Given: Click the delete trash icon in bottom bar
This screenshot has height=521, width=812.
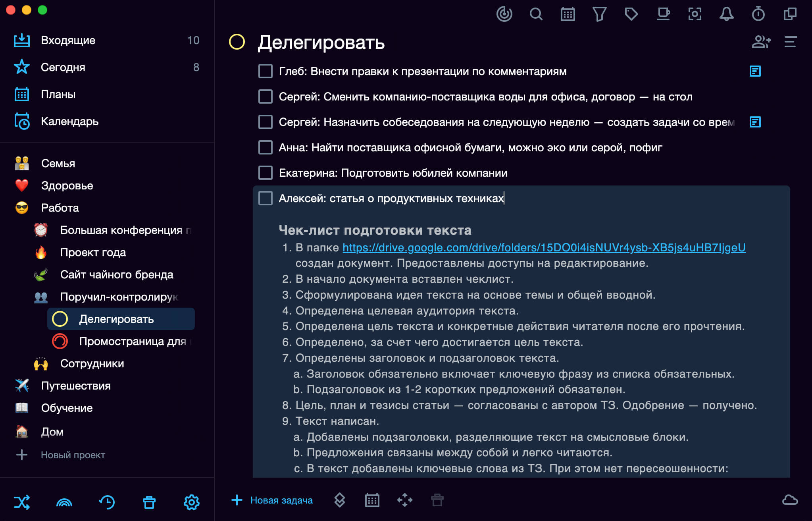Looking at the screenshot, I should click(x=437, y=500).
